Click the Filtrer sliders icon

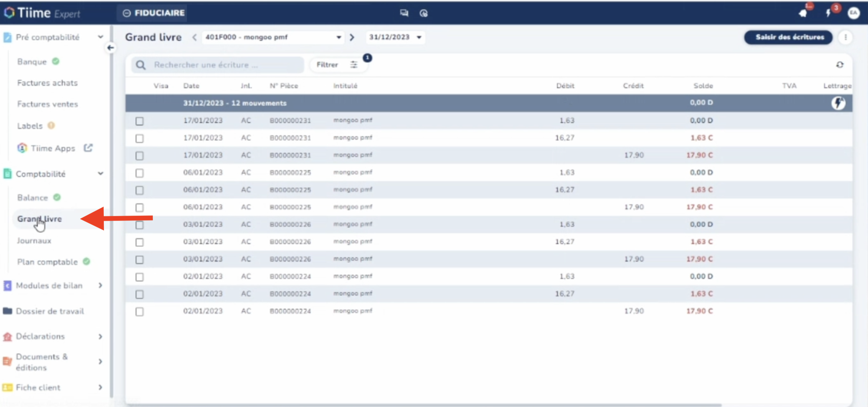[x=354, y=64]
